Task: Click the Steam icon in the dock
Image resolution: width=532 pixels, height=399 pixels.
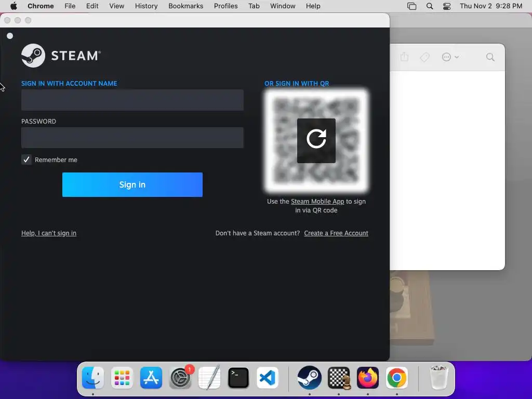Action: click(x=310, y=378)
